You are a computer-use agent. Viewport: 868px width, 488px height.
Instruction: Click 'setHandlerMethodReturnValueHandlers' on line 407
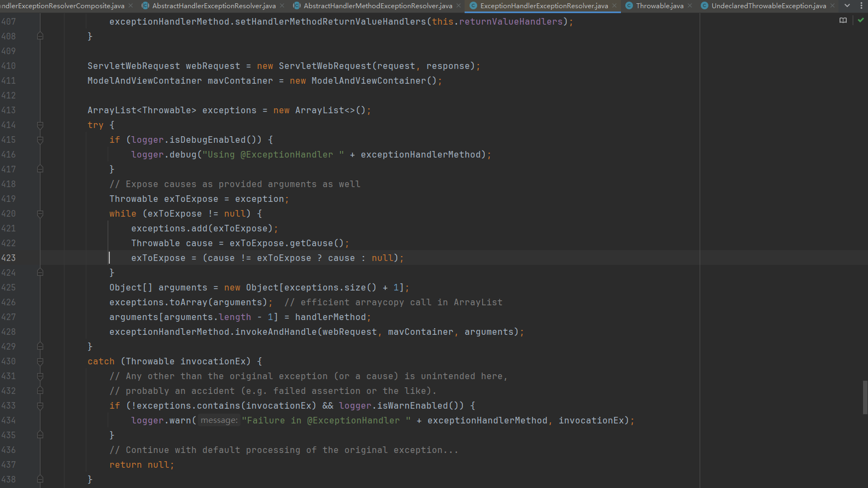[x=331, y=22]
